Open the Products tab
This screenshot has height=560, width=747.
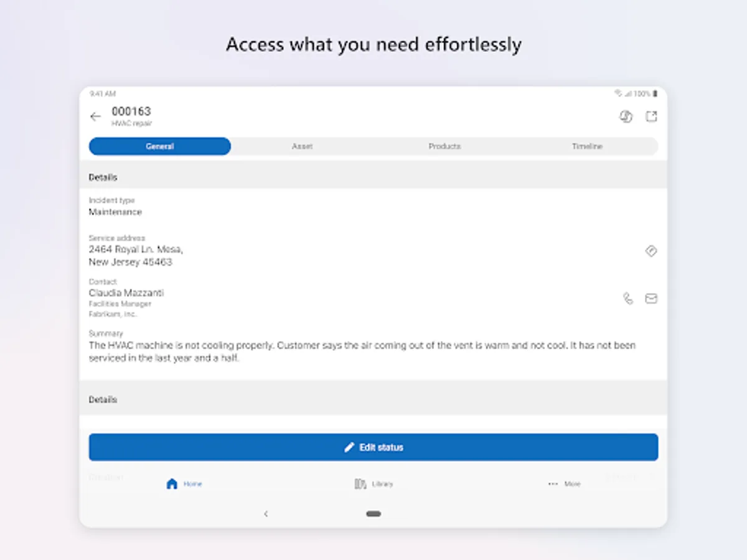pyautogui.click(x=444, y=146)
